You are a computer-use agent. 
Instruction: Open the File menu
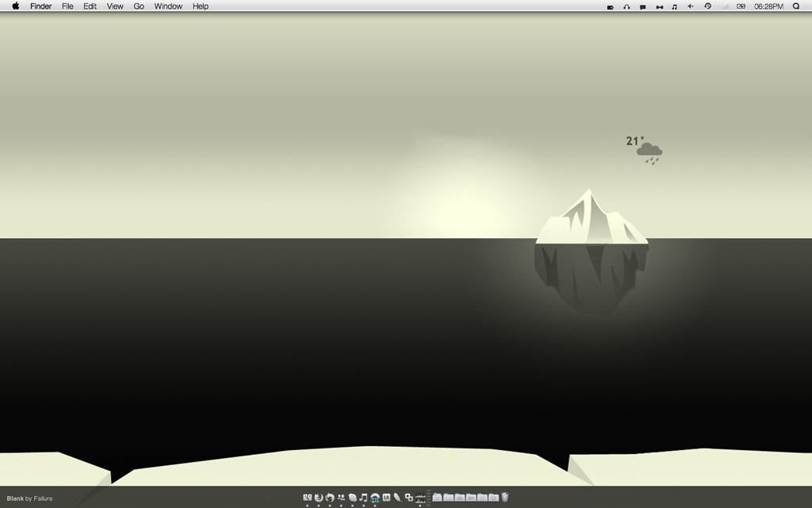pyautogui.click(x=67, y=6)
